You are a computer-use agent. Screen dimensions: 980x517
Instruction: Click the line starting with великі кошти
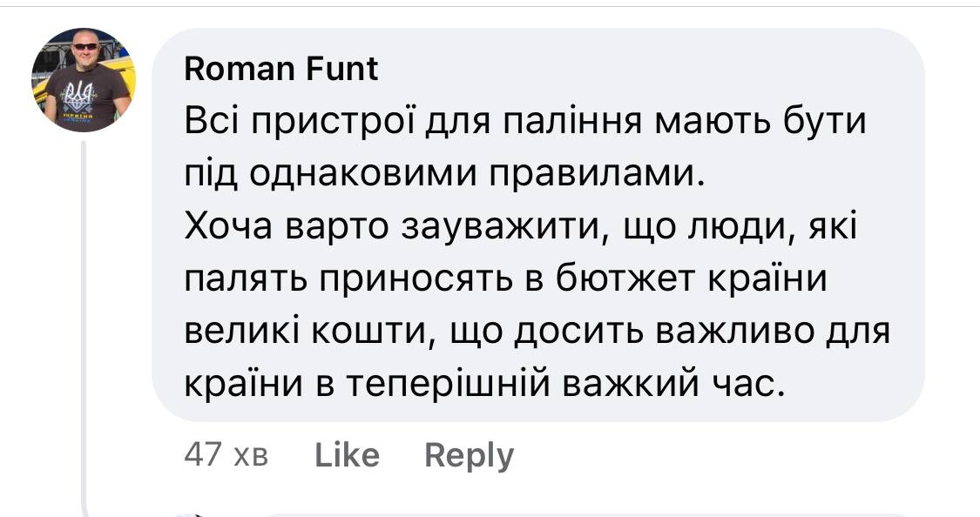pos(536,331)
